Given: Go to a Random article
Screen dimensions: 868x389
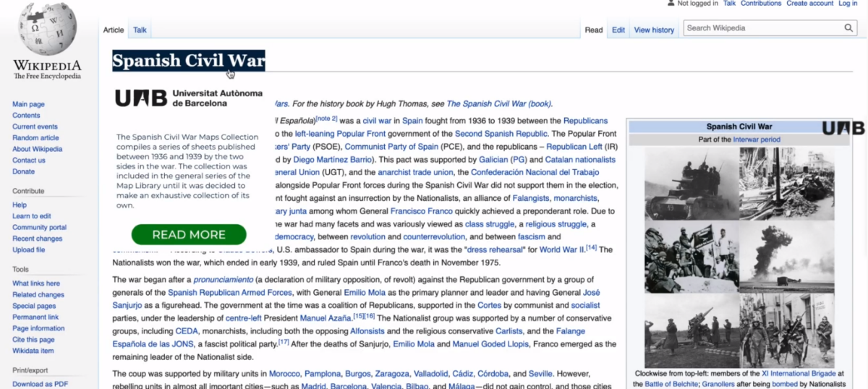Looking at the screenshot, I should pyautogui.click(x=35, y=138).
